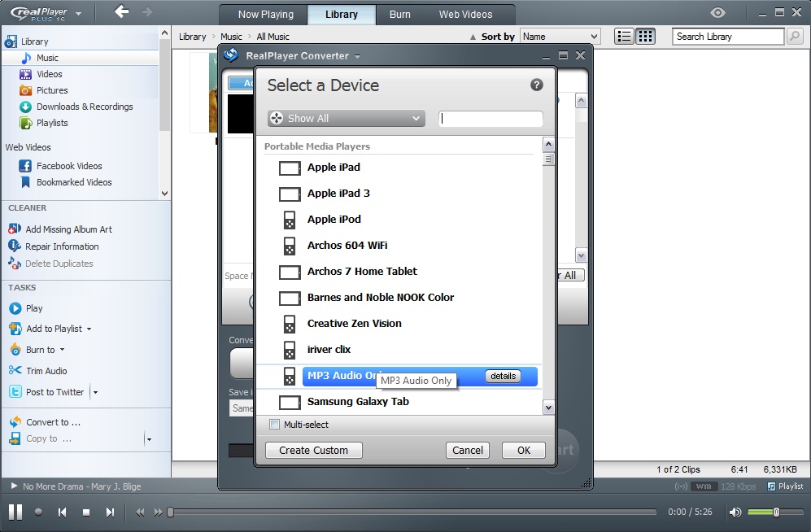Screen dimensions: 811x532
Task: Click the Search Library input field
Action: (x=728, y=36)
